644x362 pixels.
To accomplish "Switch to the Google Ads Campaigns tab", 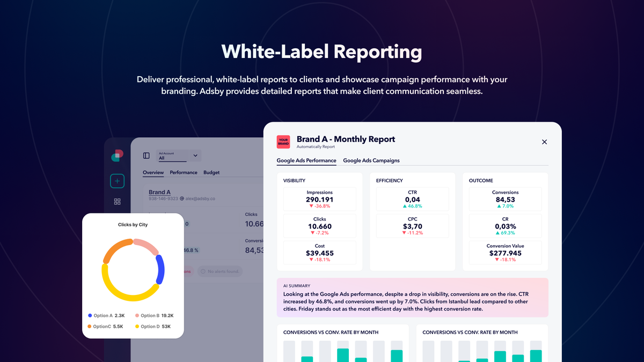I will click(x=372, y=160).
